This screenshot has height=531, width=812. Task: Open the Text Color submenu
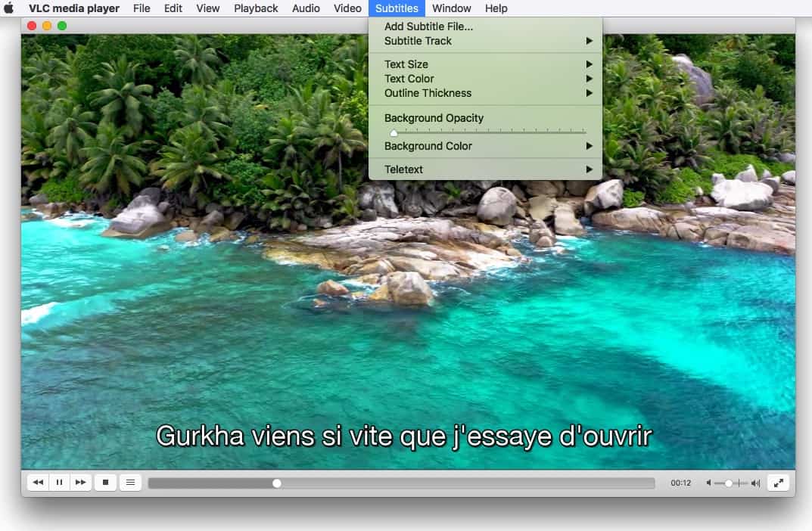pyautogui.click(x=407, y=79)
